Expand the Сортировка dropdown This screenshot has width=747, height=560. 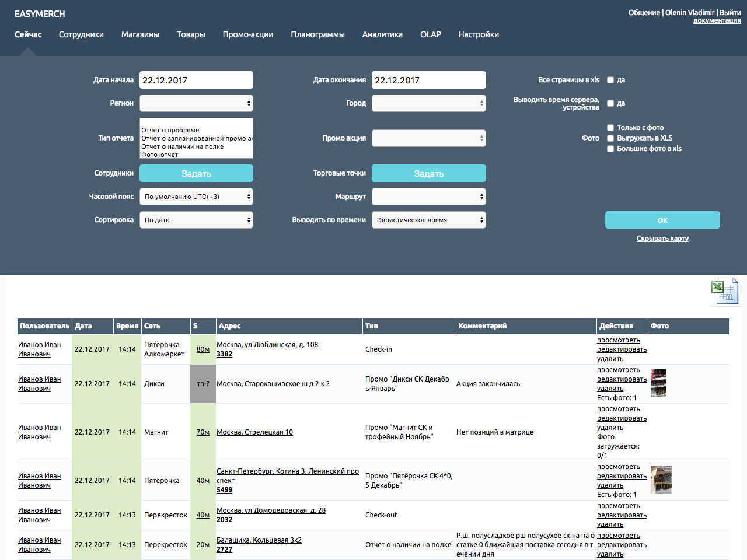click(x=196, y=220)
